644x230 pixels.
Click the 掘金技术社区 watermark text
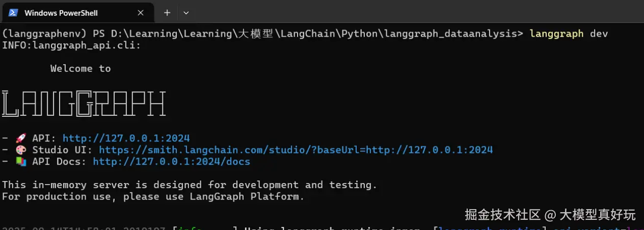click(503, 215)
